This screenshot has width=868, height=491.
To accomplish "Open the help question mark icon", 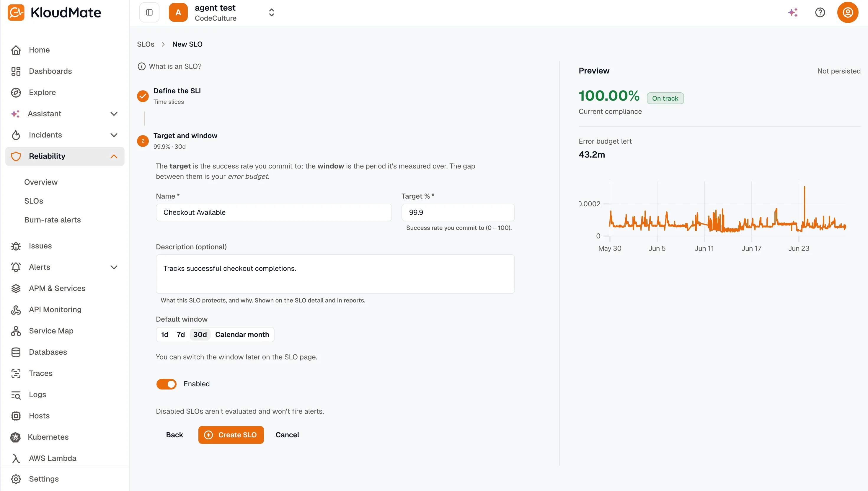I will 820,12.
